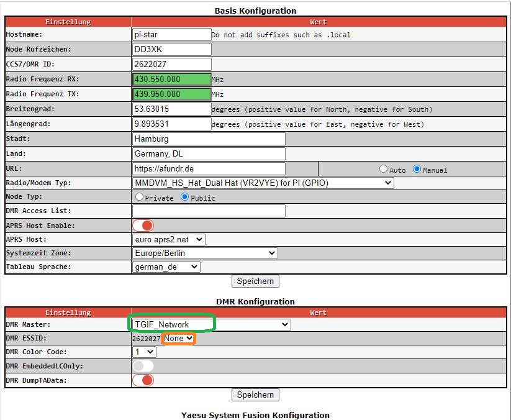Click the URL input field

pyautogui.click(x=209, y=168)
